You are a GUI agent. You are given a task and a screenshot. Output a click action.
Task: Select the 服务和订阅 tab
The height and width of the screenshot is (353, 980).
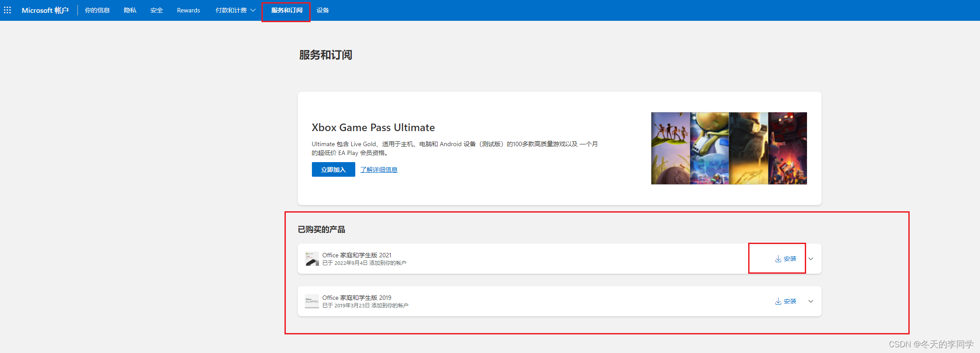point(287,10)
